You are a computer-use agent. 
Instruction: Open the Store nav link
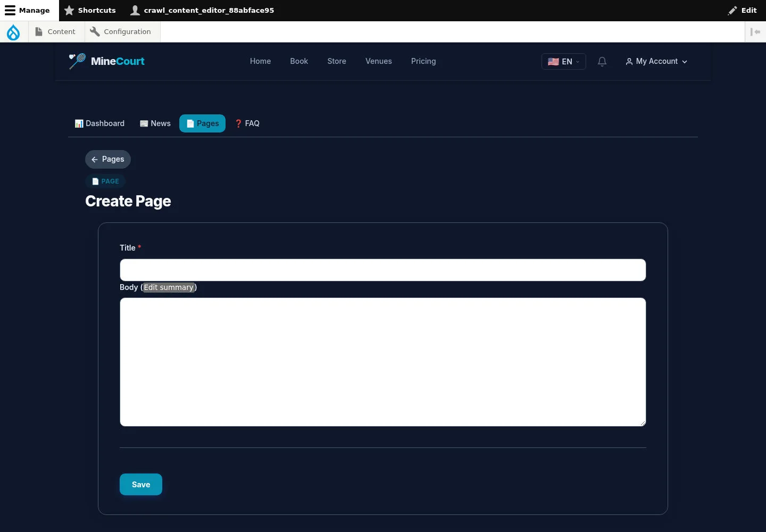[337, 61]
